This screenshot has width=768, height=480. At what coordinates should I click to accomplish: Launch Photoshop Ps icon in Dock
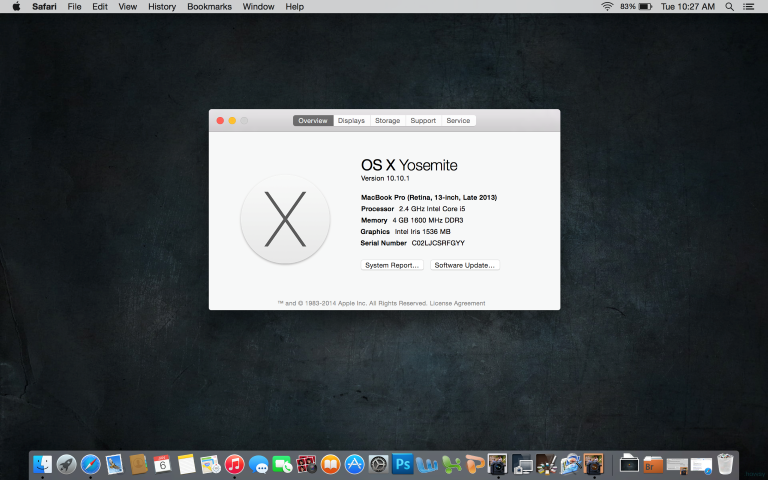click(403, 464)
